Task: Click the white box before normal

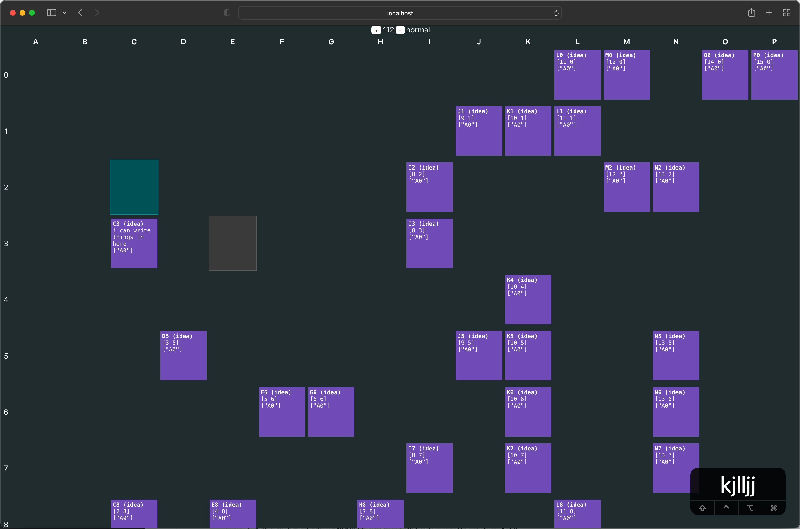Action: 401,30
